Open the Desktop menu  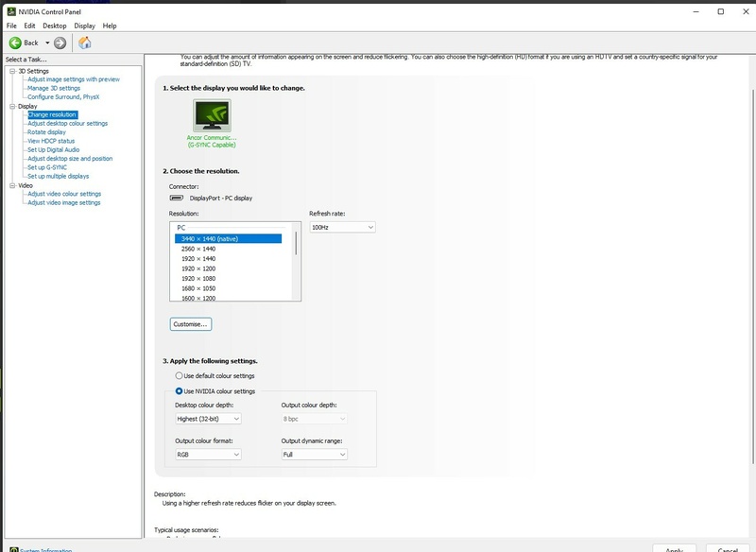point(55,26)
